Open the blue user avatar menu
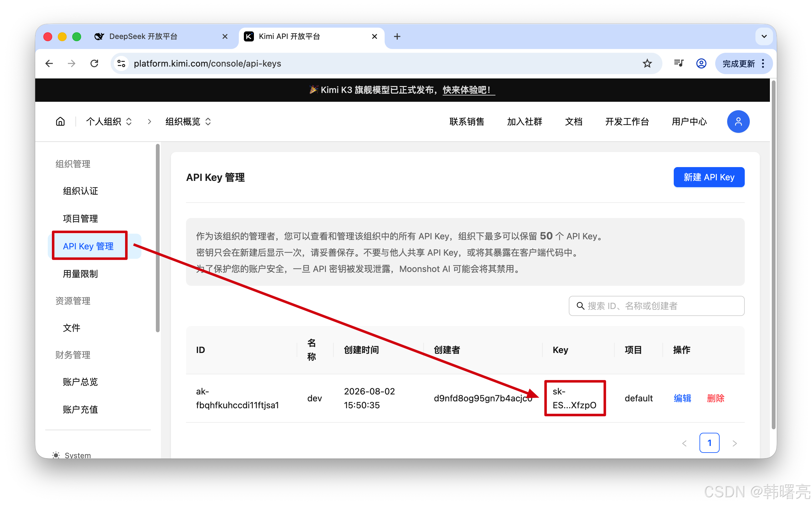 738,122
